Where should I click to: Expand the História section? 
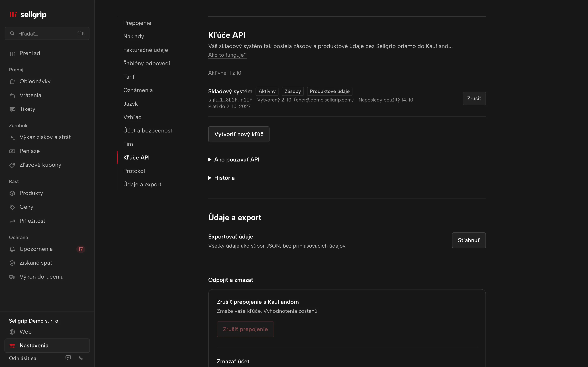(221, 178)
